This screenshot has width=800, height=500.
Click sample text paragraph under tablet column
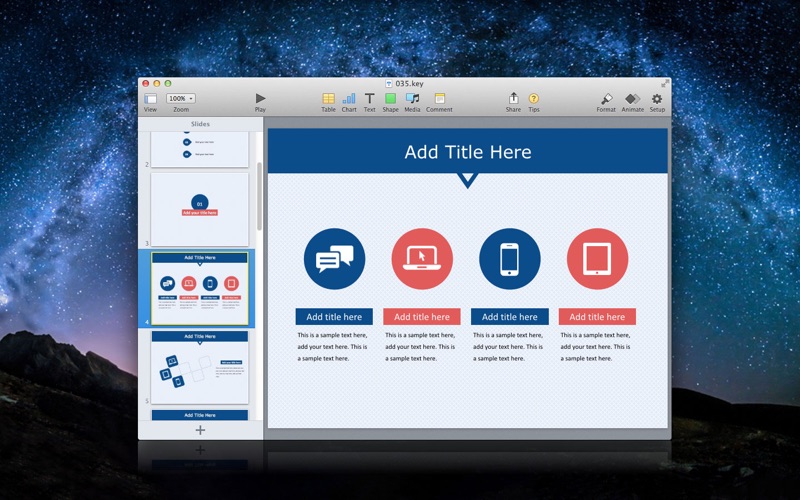(x=595, y=347)
